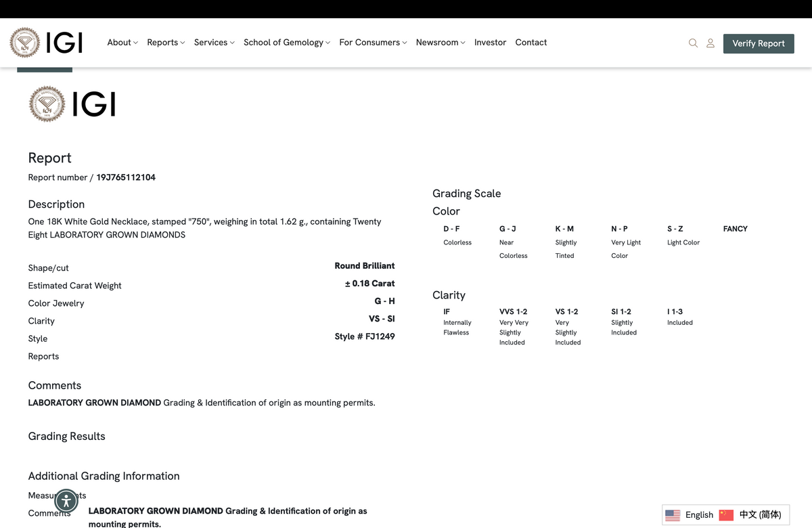Open the search magnifier icon
Screen dimensions: 812x528
(x=693, y=43)
